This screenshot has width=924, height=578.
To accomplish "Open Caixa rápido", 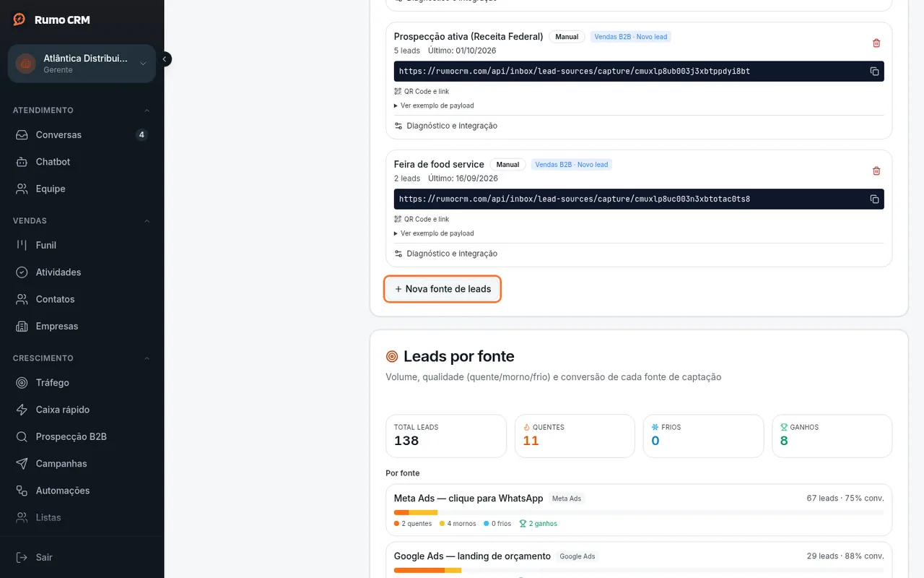I will [82, 410].
